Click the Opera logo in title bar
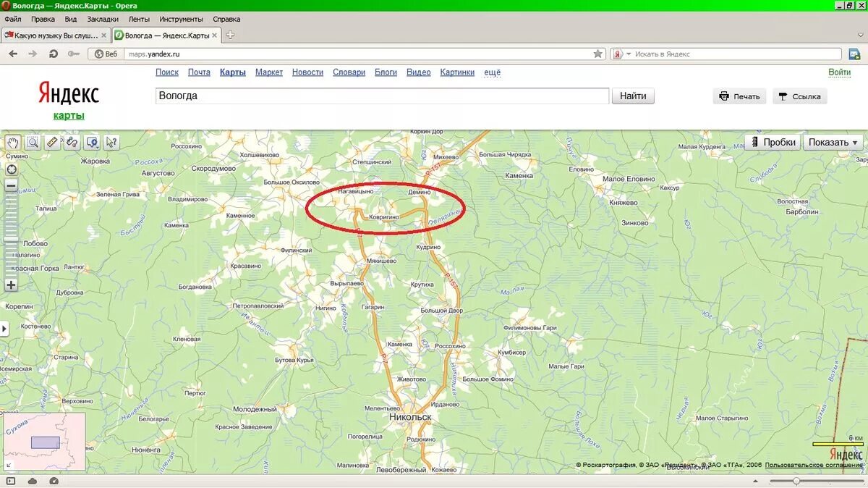Viewport: 868px width, 488px height. click(6, 6)
